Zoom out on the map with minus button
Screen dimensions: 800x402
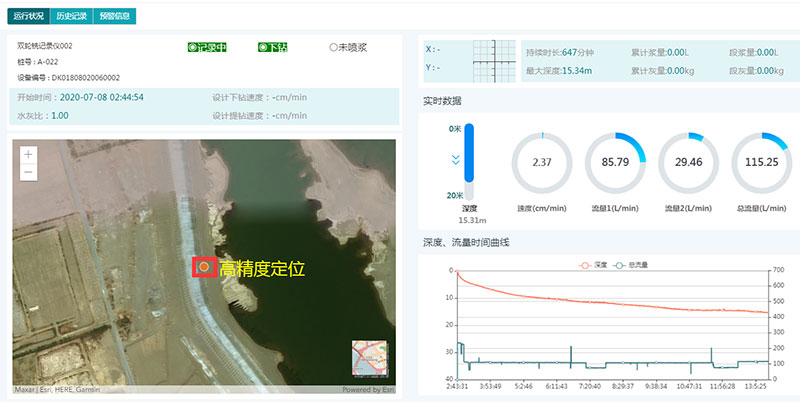click(x=29, y=172)
